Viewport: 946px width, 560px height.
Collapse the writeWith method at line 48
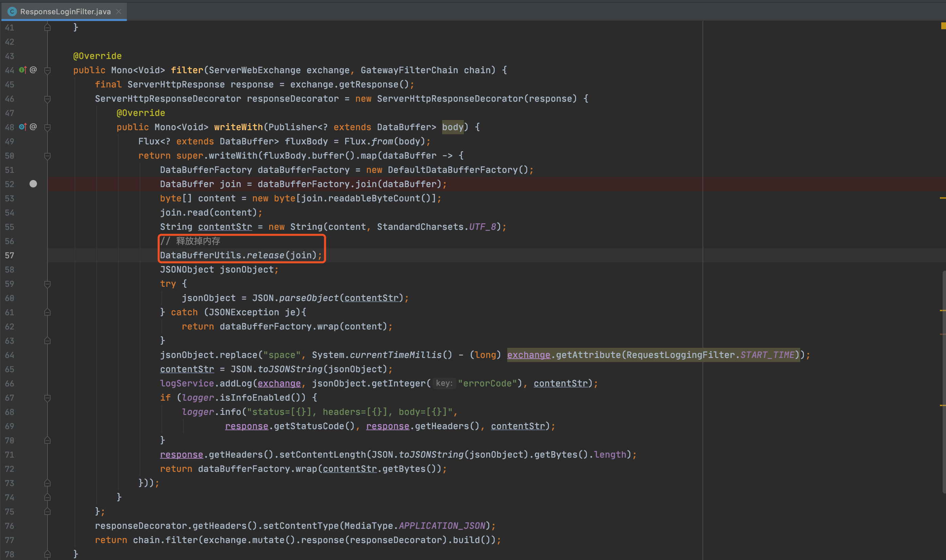point(47,127)
